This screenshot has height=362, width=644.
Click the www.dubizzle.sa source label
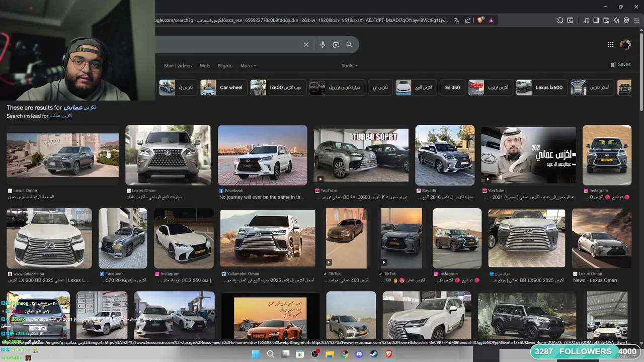coord(29,274)
